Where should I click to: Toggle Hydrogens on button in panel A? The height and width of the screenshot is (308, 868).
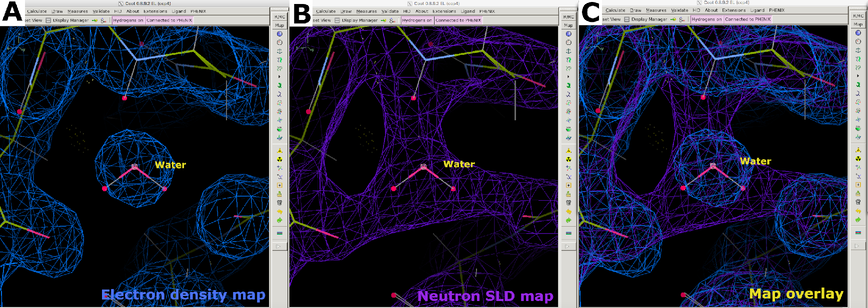tap(128, 20)
